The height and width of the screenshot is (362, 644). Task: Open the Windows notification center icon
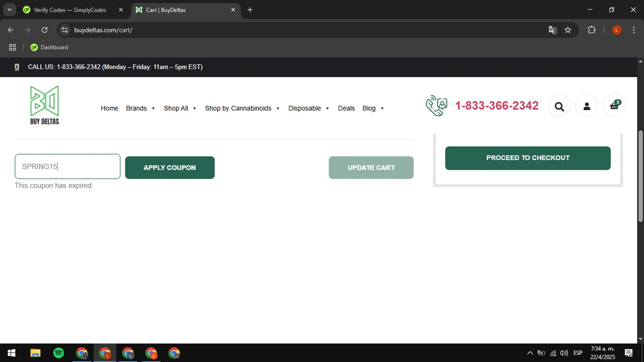pyautogui.click(x=629, y=353)
